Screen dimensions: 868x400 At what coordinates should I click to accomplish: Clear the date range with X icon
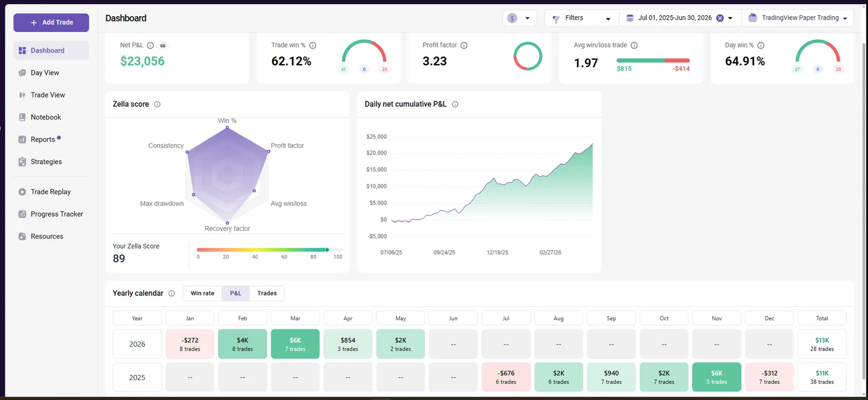720,18
